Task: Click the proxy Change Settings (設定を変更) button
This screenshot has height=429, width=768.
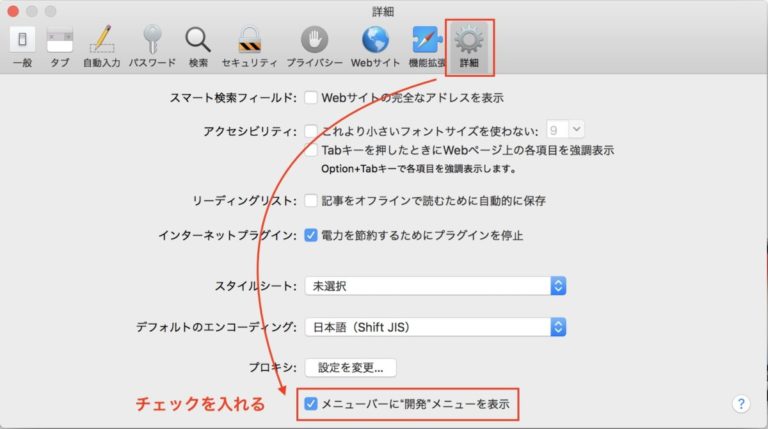Action: 350,368
